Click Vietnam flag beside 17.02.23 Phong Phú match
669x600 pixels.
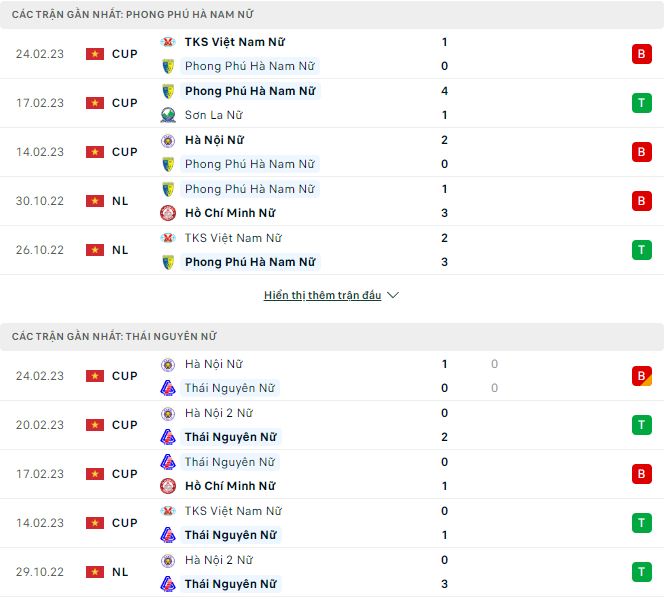point(95,103)
